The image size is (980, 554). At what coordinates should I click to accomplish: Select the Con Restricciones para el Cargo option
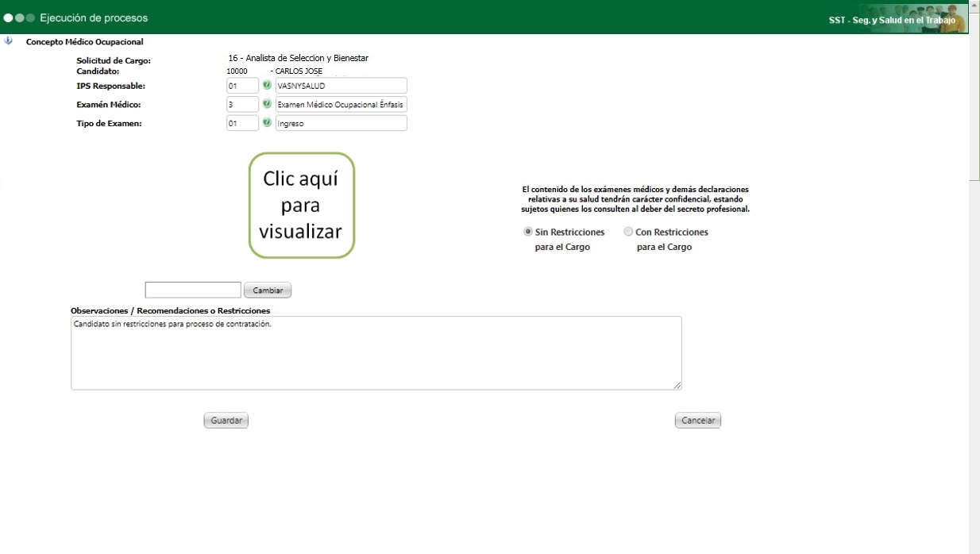(x=628, y=232)
